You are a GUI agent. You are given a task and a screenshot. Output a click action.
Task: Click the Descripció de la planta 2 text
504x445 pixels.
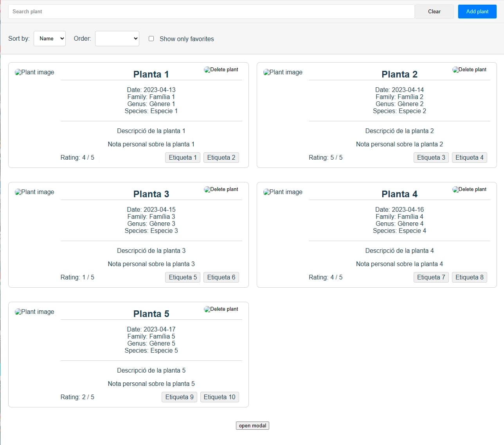point(400,131)
